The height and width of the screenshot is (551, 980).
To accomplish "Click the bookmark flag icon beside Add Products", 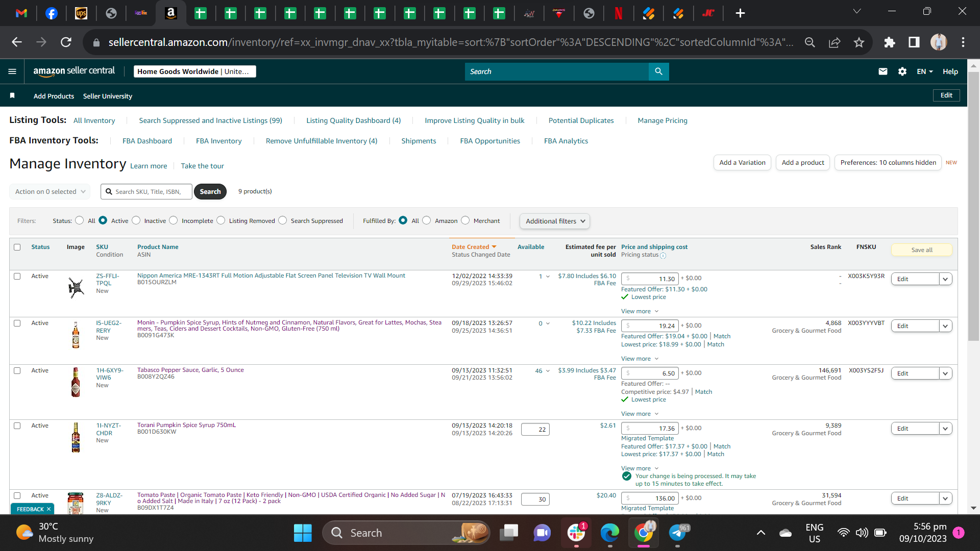I will tap(12, 96).
